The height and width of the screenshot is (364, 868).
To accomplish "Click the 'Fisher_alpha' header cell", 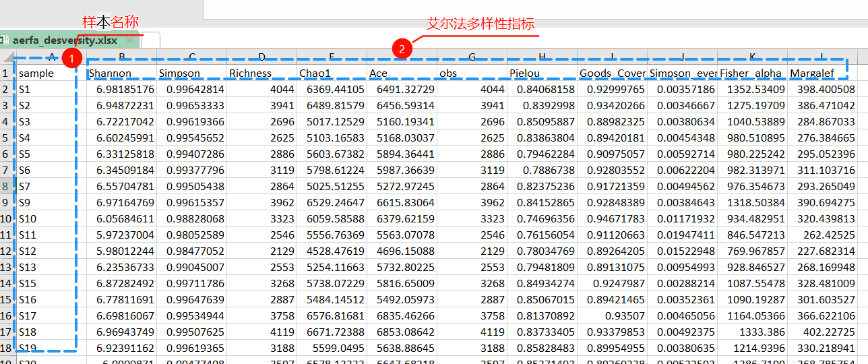I will point(752,73).
